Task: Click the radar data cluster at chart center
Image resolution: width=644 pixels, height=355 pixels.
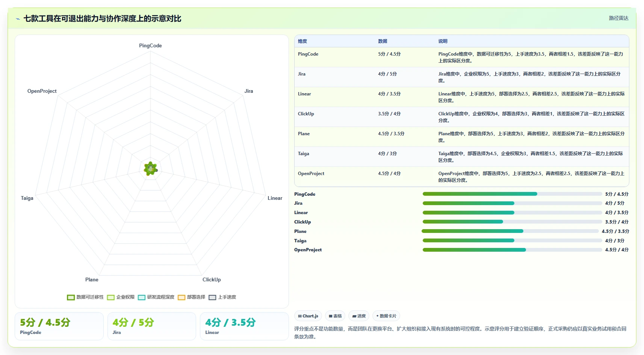Action: [x=151, y=169]
